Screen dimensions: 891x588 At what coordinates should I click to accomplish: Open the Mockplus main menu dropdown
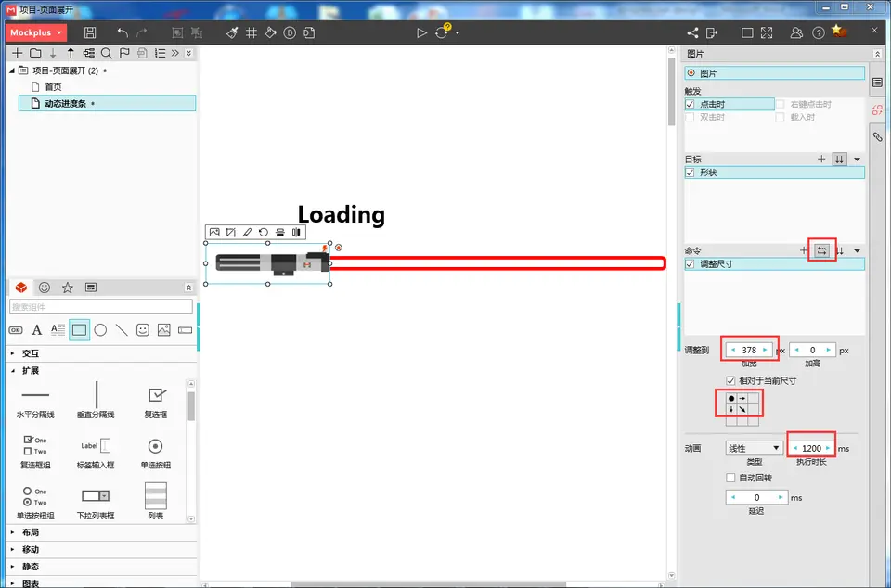coord(36,32)
